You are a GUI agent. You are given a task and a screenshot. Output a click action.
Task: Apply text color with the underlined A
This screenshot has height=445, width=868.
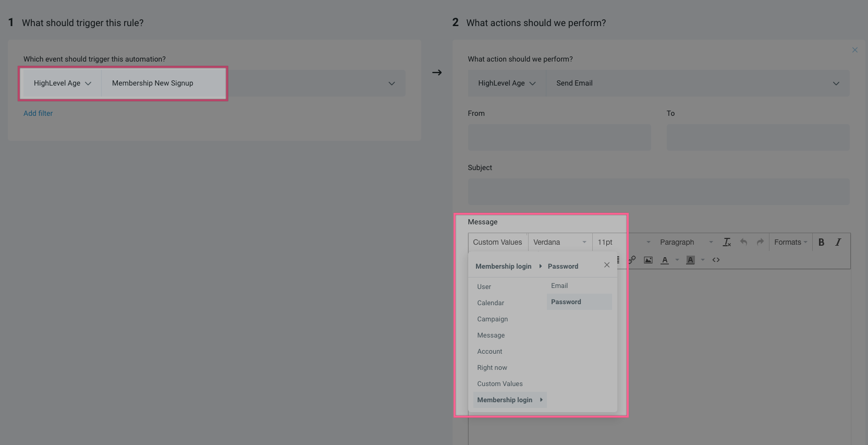click(x=665, y=260)
